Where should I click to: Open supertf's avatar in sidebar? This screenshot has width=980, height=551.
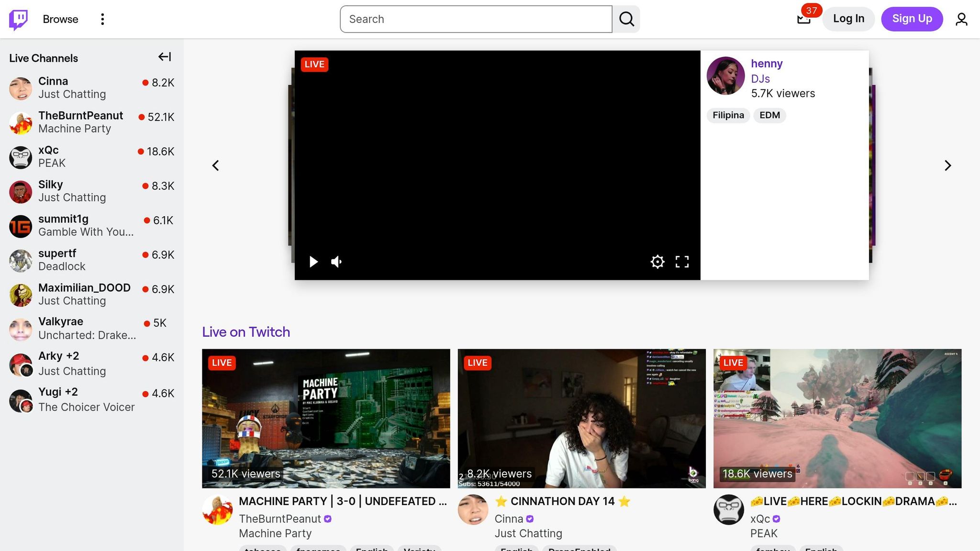[21, 261]
